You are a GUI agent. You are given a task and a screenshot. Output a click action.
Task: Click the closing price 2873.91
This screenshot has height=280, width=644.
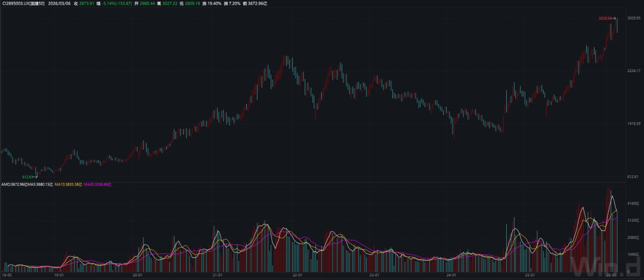click(86, 3)
